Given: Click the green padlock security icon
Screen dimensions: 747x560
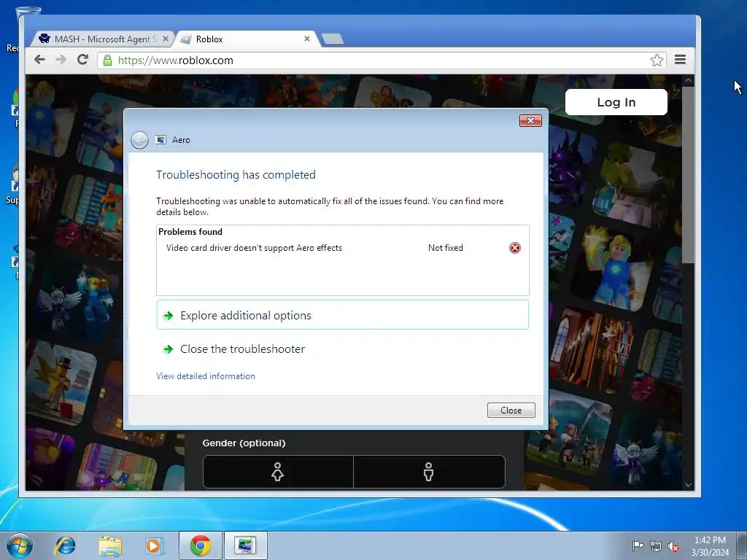Looking at the screenshot, I should [108, 61].
